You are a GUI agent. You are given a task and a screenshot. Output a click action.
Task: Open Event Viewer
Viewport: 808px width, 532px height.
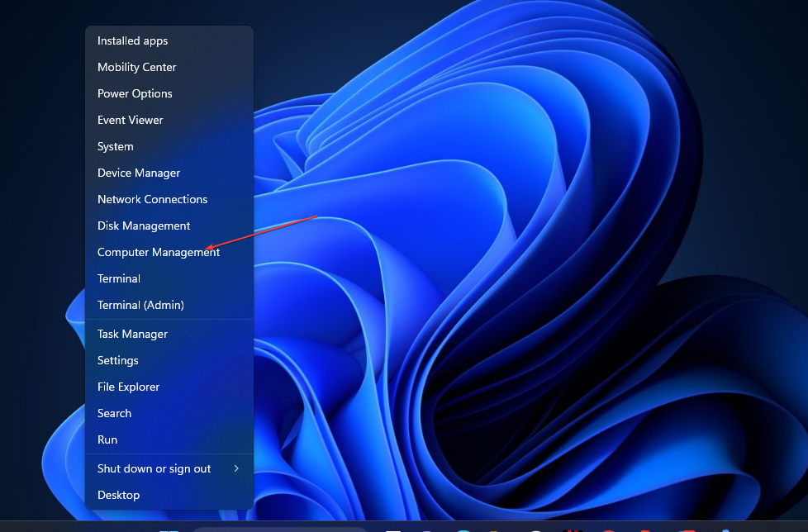pos(130,120)
